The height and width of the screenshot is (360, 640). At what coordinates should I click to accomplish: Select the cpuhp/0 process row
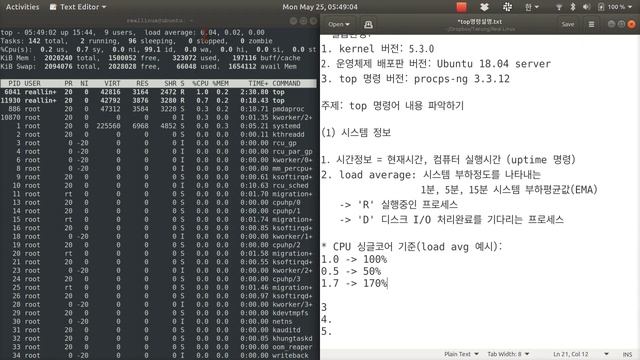tap(158, 202)
